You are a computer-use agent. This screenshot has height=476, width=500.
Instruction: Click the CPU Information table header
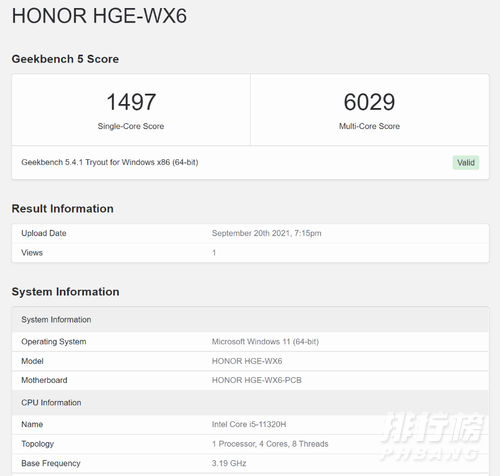[250, 403]
